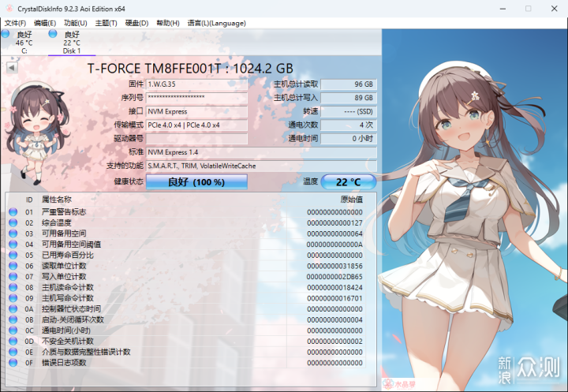Click the 22 °C temperature button
The height and width of the screenshot is (392, 568).
(x=349, y=182)
